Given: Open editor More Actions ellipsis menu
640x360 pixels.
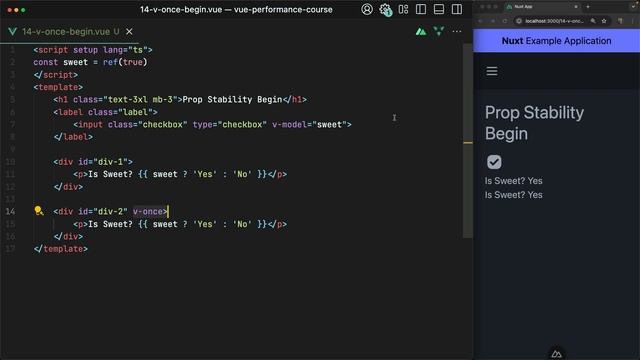Looking at the screenshot, I should coord(457,31).
